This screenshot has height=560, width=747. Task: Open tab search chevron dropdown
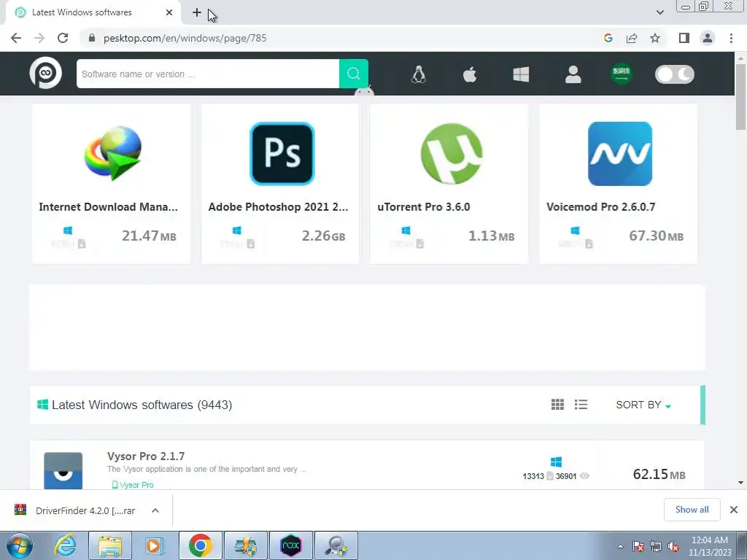[659, 12]
